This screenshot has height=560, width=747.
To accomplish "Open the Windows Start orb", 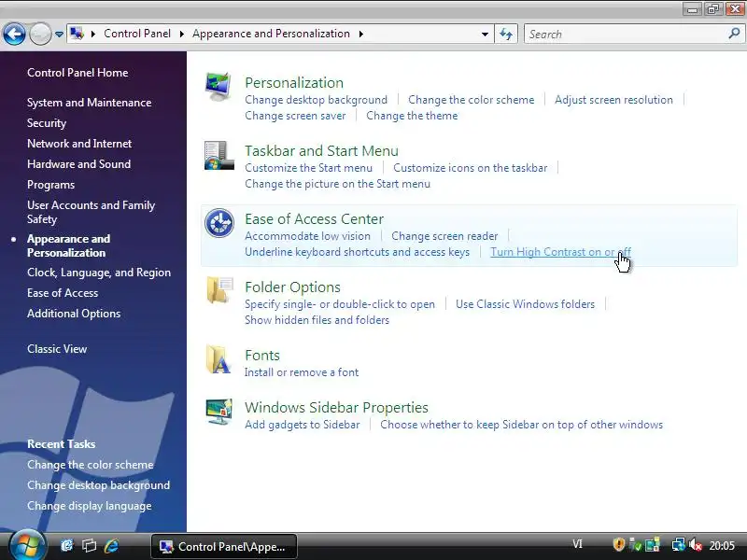I will tap(27, 545).
